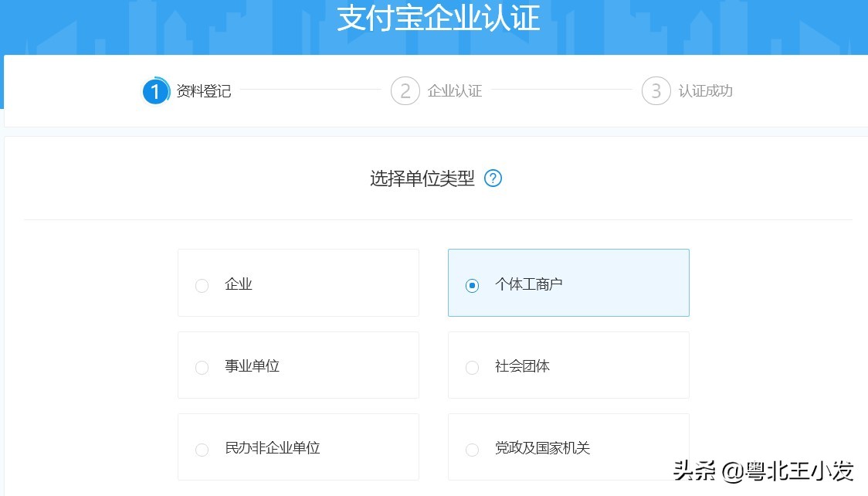Click the help question mark icon
This screenshot has width=868, height=496.
coord(493,178)
